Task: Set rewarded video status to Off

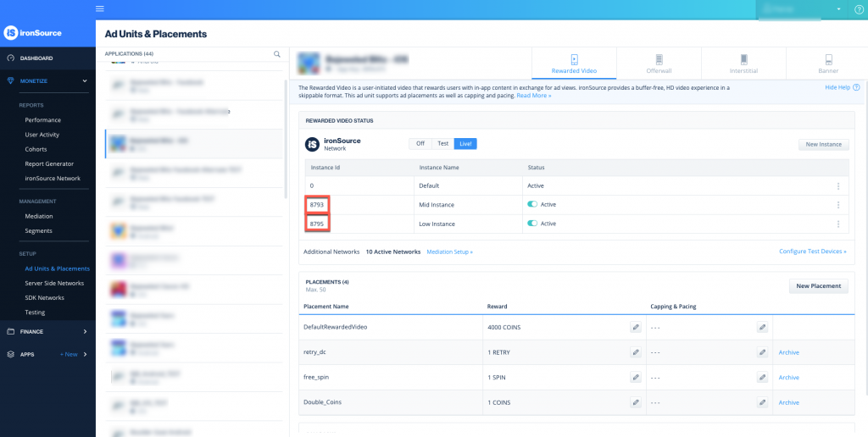Action: tap(420, 143)
